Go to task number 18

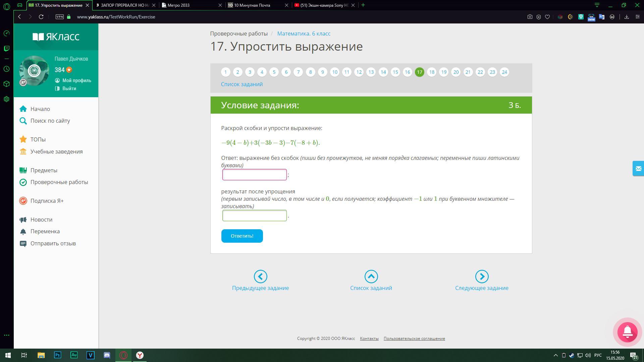tap(432, 72)
